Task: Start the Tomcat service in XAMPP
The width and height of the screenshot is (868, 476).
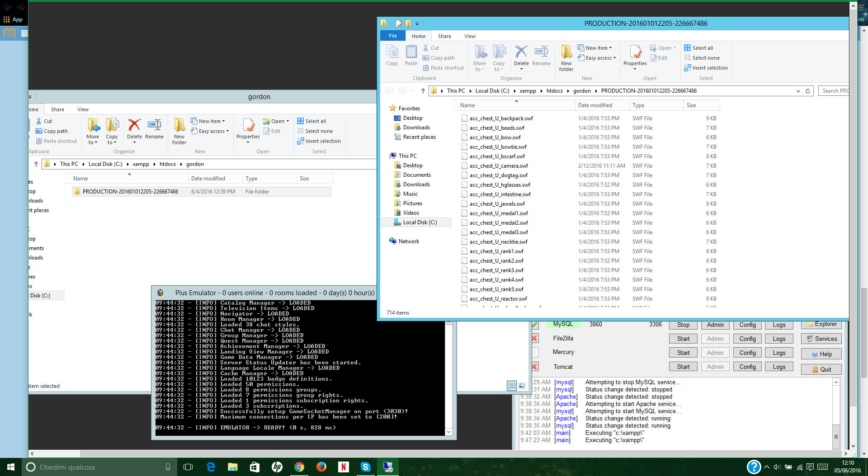Action: [683, 367]
